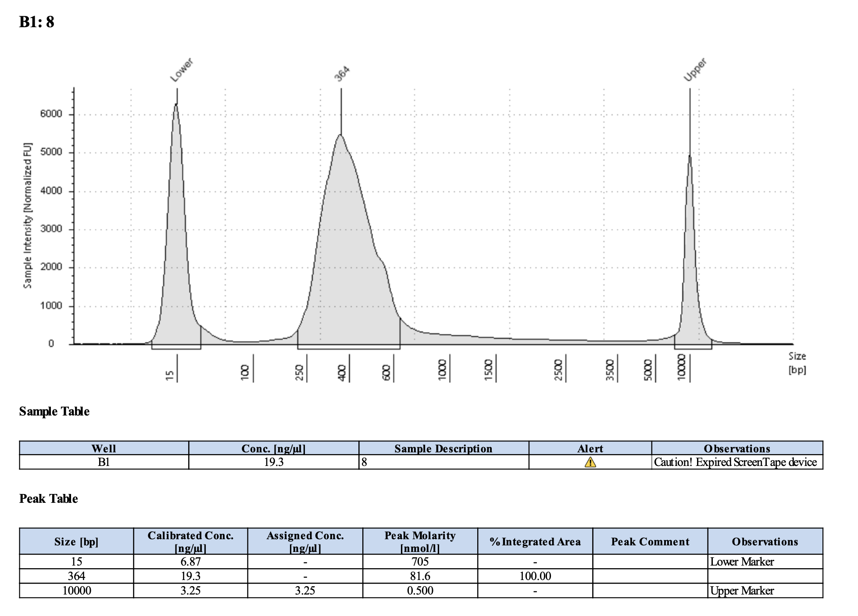Screen dimensions: 858x616
Task: Click the Lower Marker observation cell
Action: [742, 562]
